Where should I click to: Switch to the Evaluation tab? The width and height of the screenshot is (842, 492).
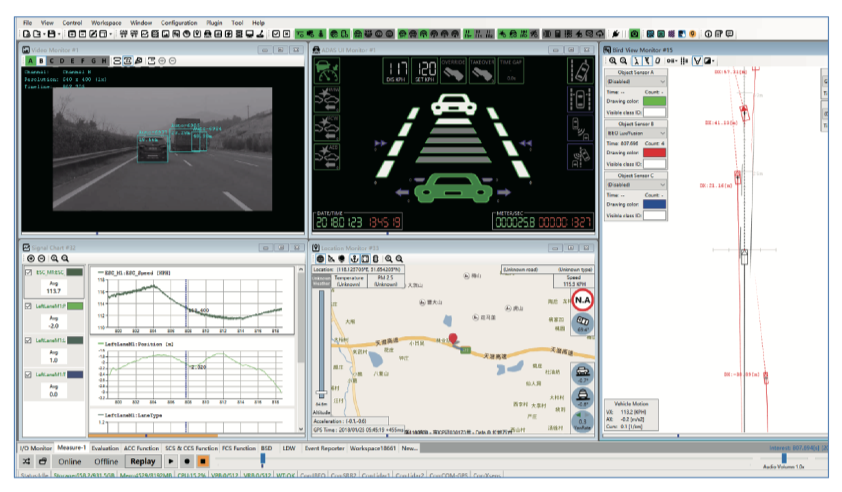click(105, 448)
